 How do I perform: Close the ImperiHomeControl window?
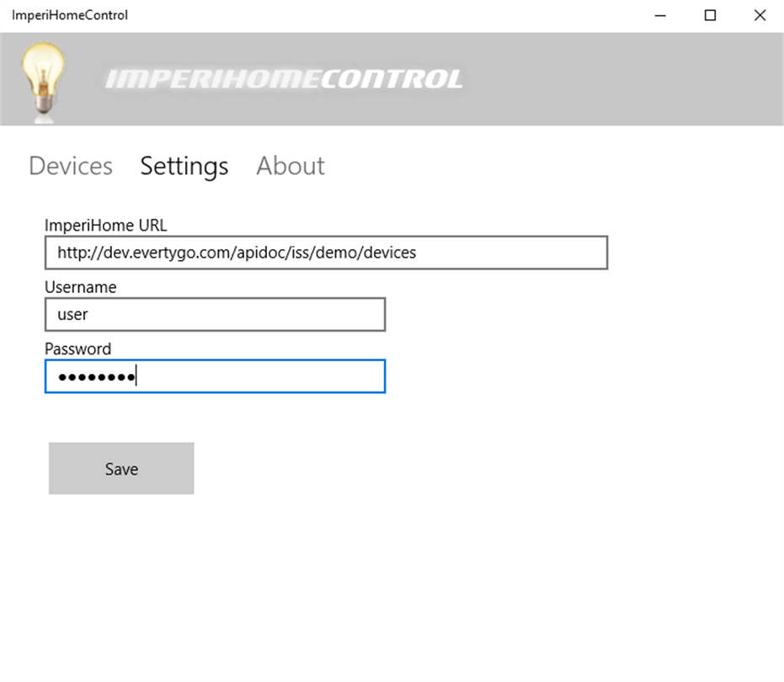tap(760, 15)
